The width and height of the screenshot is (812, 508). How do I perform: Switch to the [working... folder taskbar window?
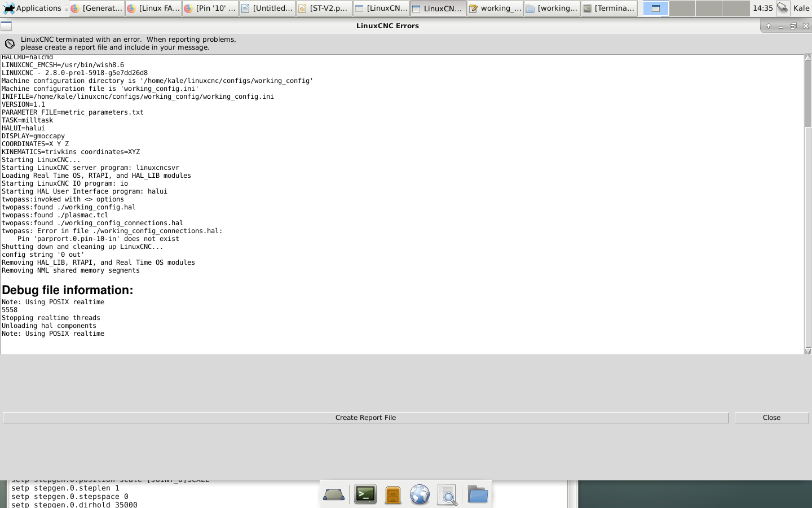[x=553, y=8]
